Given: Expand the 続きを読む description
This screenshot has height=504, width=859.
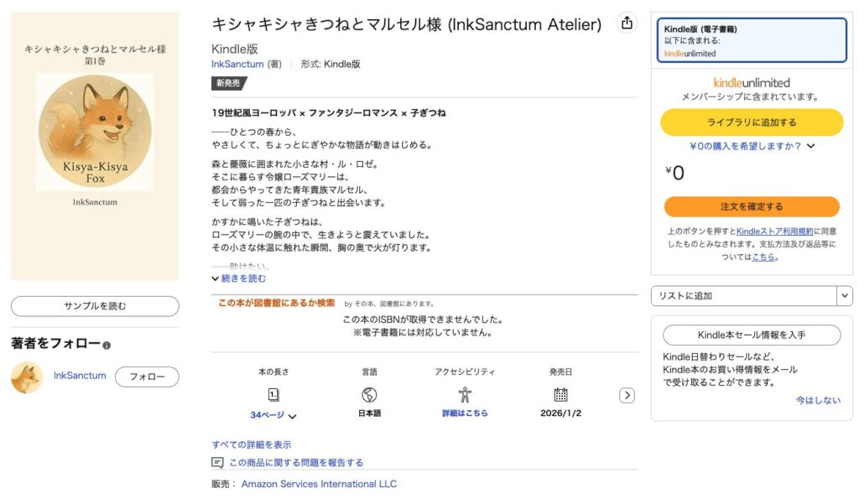Looking at the screenshot, I should (x=239, y=278).
